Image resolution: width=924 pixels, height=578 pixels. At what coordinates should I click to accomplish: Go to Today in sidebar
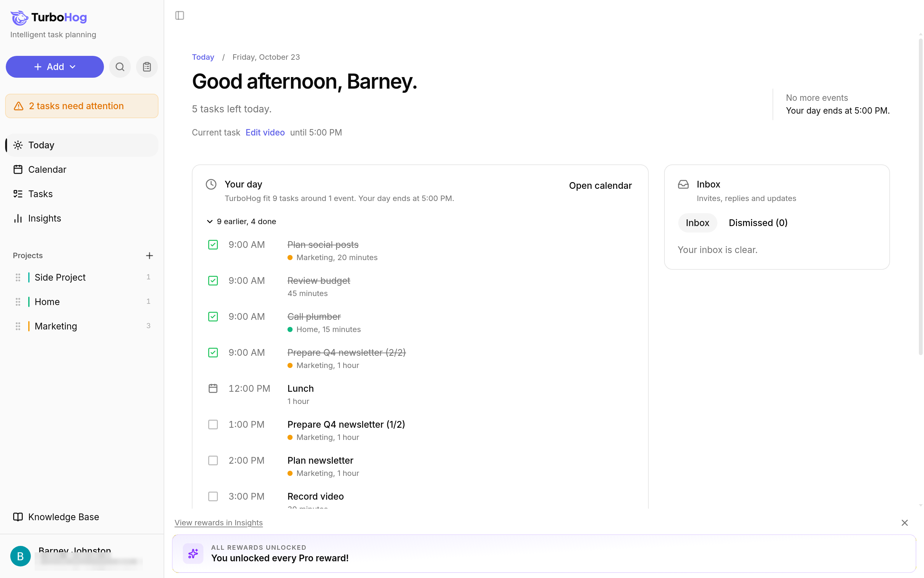[82, 145]
